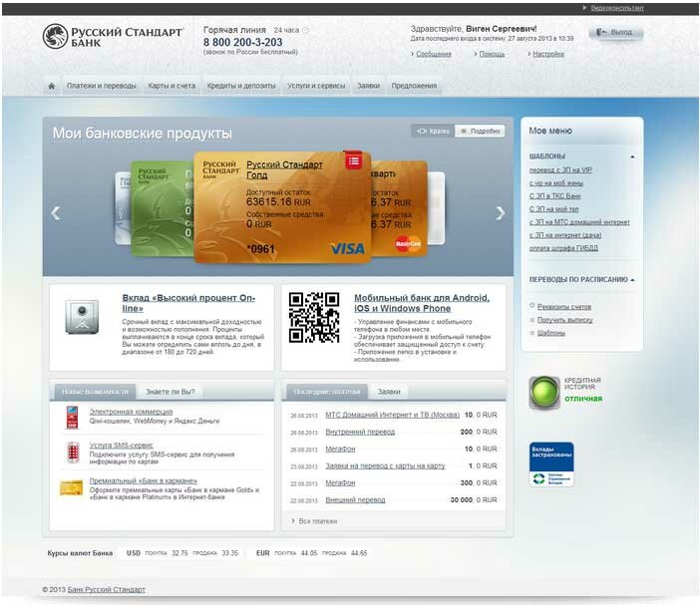Viewport: 700px width, 605px height.
Task: Open Внутренний перевод payment entry
Action: click(360, 432)
